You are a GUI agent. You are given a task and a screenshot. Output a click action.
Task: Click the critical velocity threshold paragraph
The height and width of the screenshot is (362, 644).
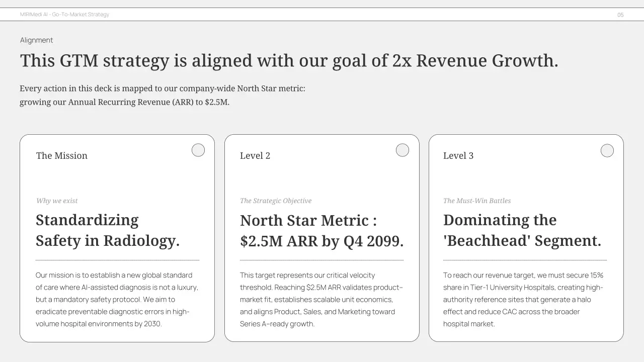[x=321, y=300]
